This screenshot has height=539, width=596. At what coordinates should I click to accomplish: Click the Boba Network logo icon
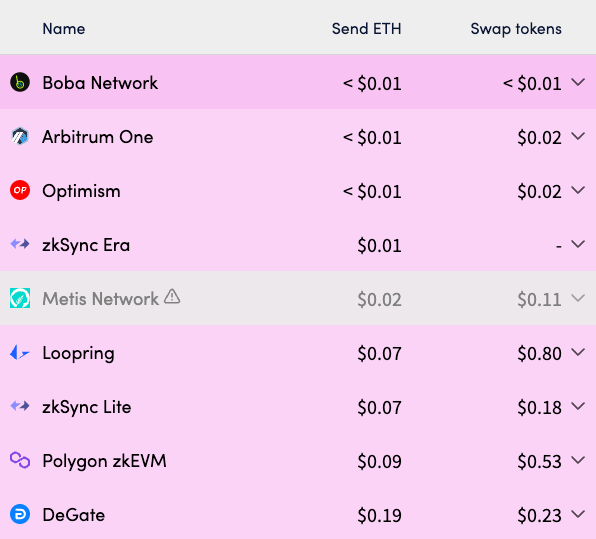click(x=20, y=82)
